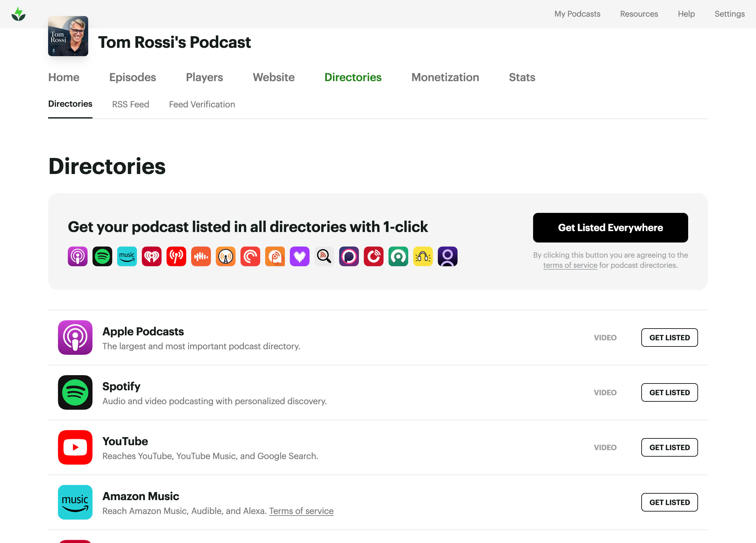Click the Buzzsprout leaf logo

tap(18, 14)
